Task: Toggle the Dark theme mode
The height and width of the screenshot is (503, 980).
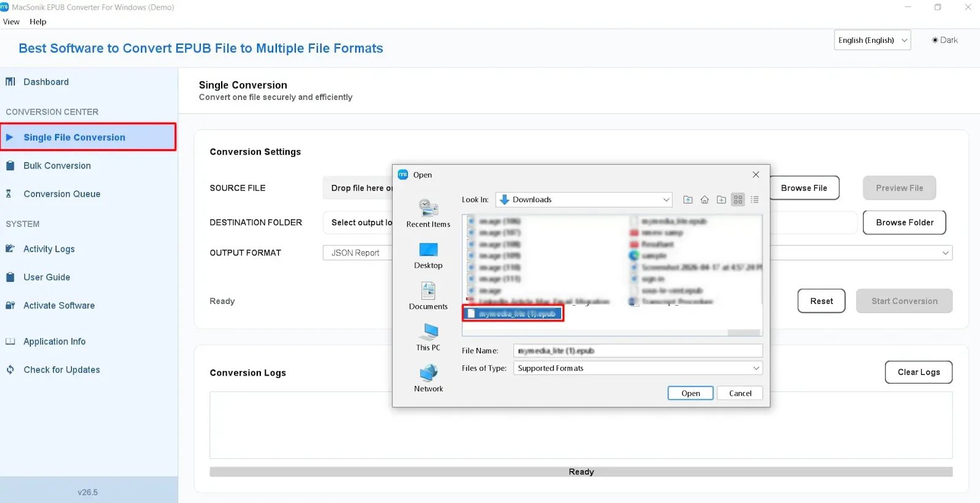Action: pyautogui.click(x=944, y=40)
